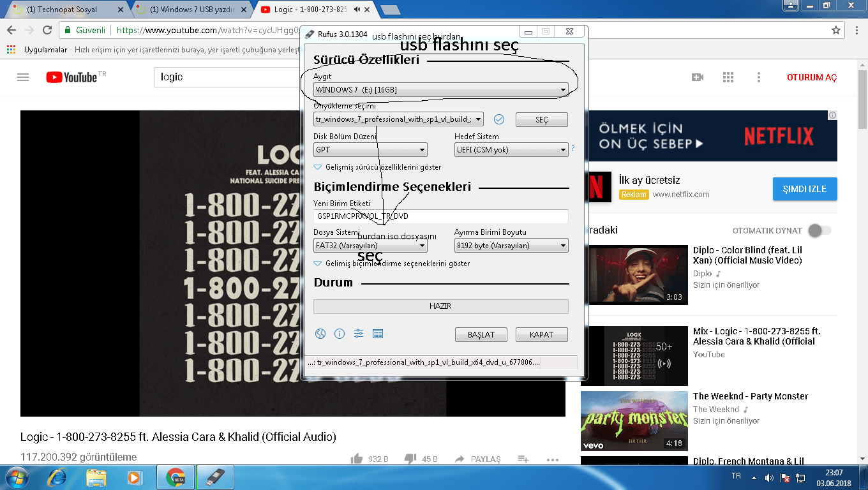The width and height of the screenshot is (868, 490).
Task: Open the Önyükleme seçimi ISO dropdown
Action: point(398,119)
